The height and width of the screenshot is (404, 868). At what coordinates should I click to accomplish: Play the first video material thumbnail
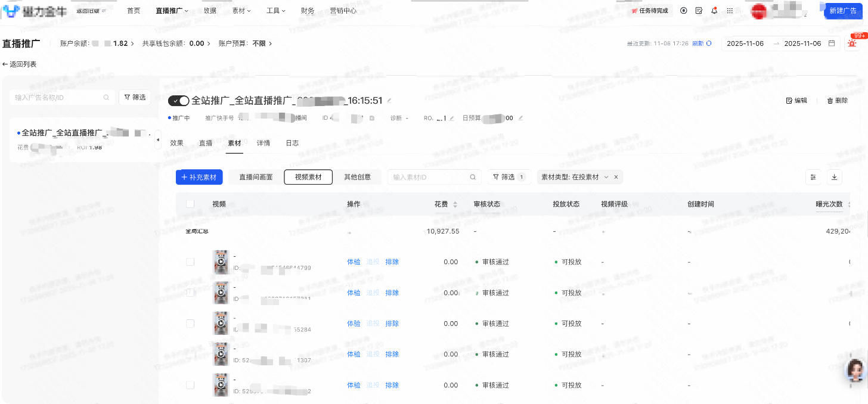221,261
